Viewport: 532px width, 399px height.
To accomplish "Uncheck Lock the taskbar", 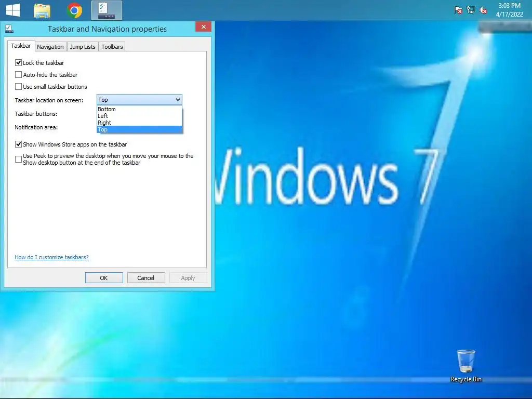I will tap(18, 63).
